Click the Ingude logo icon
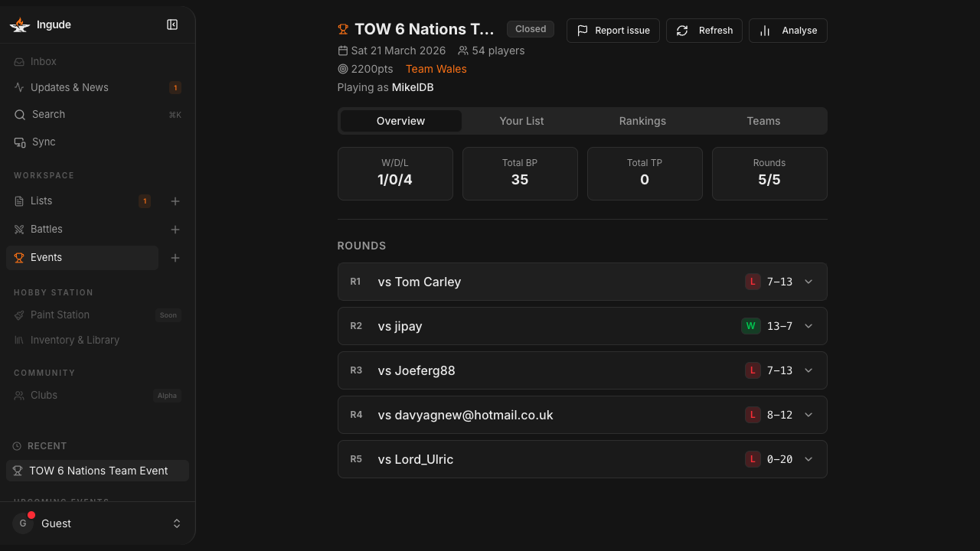 click(x=19, y=24)
